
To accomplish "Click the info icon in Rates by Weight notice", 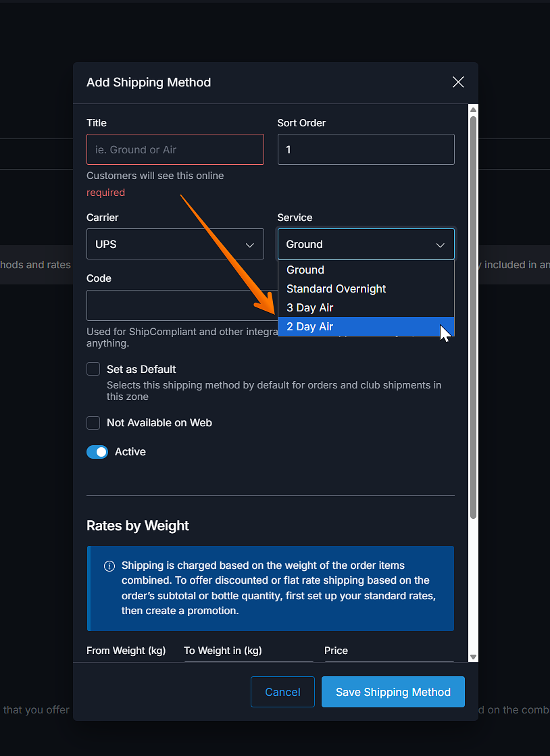I will pos(109,565).
